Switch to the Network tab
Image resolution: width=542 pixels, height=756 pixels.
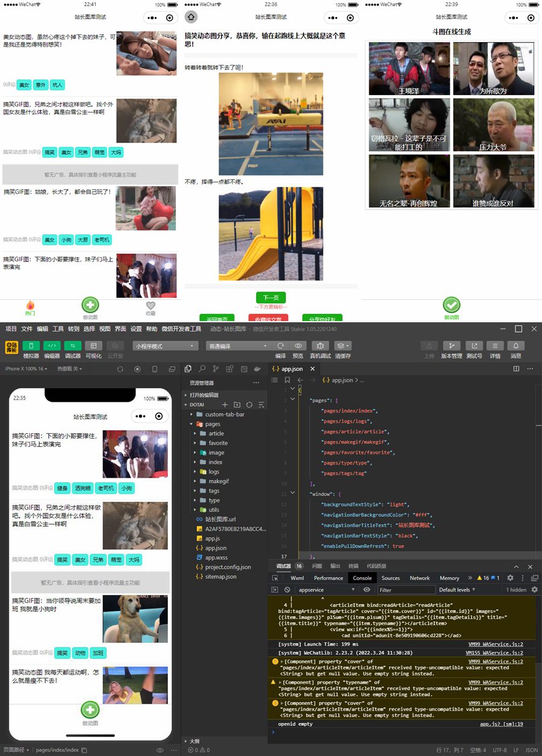coord(420,578)
